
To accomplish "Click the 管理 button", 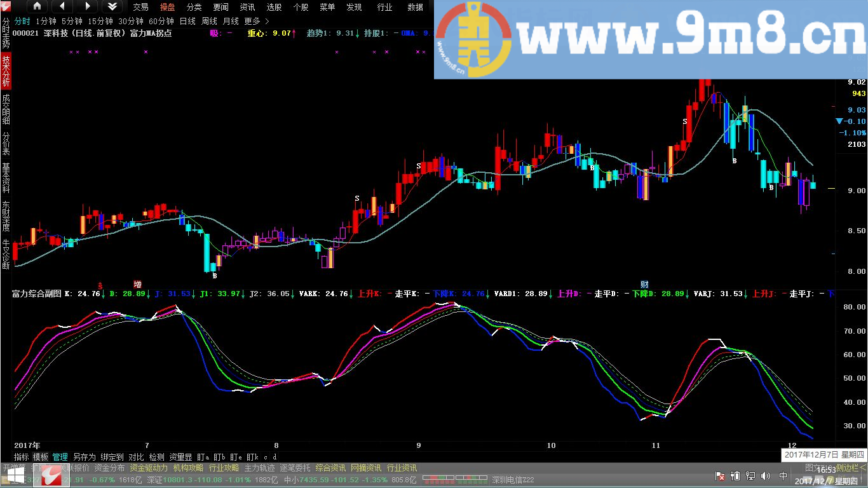I will coord(60,457).
